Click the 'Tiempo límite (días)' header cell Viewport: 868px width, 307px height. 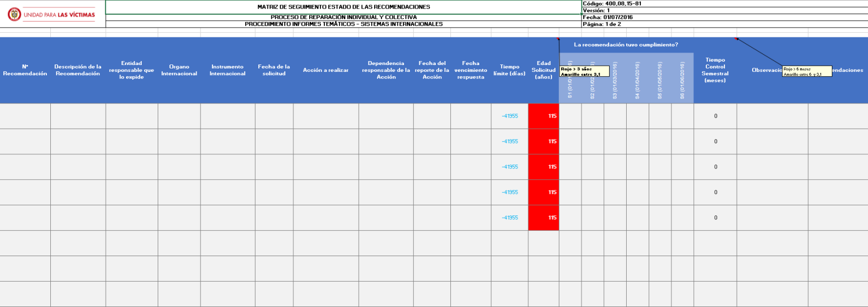tap(509, 70)
